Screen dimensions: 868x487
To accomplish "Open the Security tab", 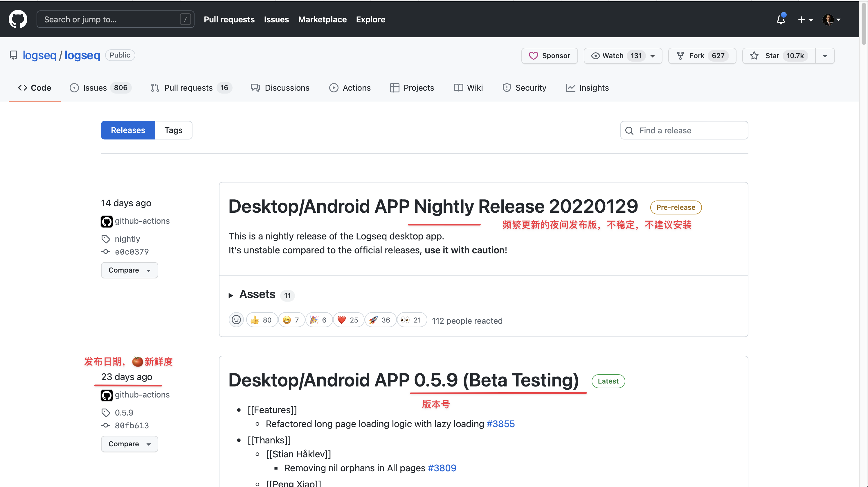I will [524, 88].
